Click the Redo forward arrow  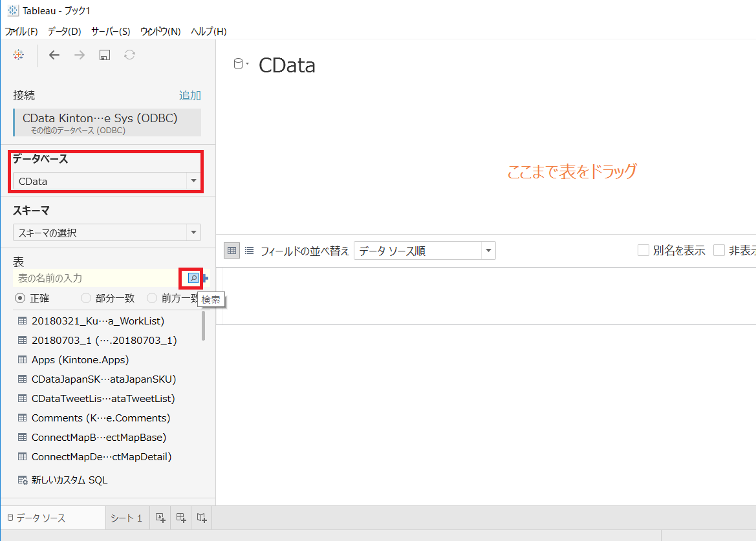click(x=79, y=55)
